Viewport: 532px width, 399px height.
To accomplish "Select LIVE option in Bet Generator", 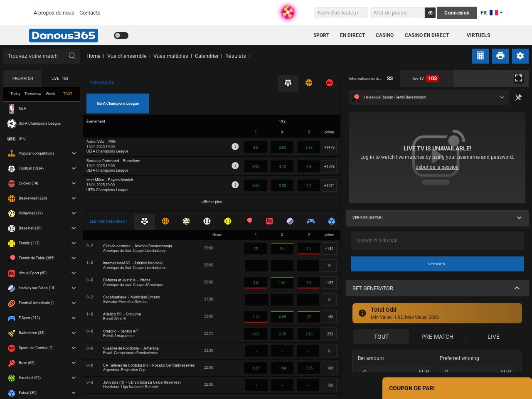I will point(493,337).
